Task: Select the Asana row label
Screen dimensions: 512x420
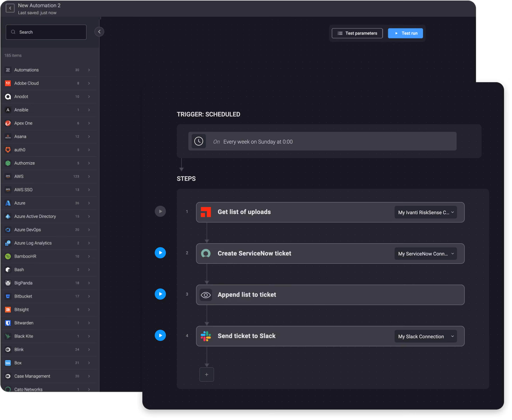Action: tap(20, 136)
